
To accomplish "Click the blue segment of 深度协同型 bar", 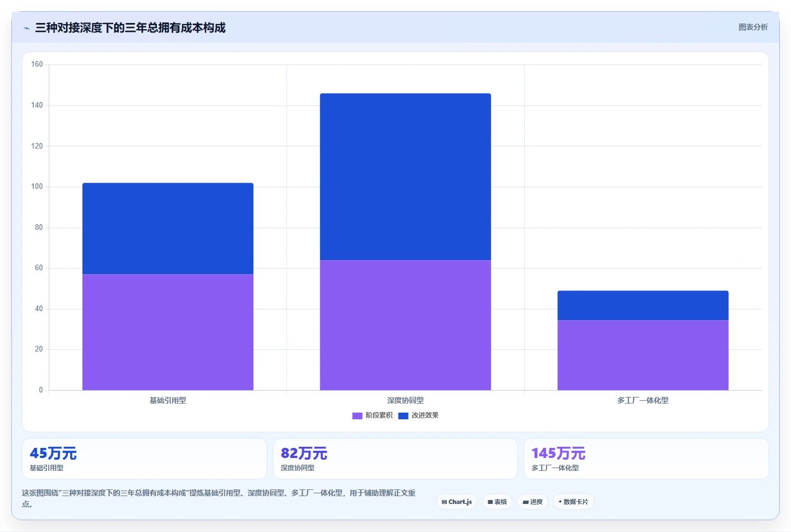I will click(405, 177).
